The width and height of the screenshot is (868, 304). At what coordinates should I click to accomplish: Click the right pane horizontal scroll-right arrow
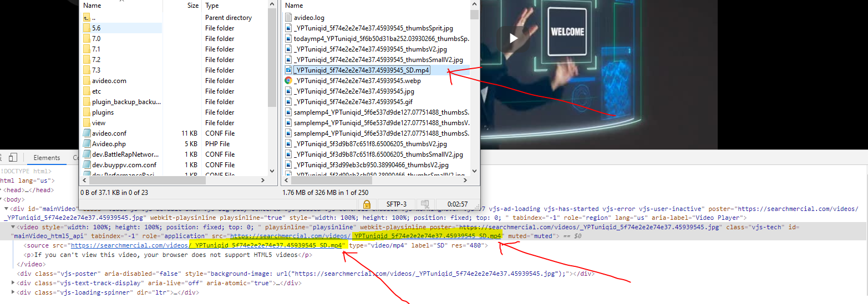465,181
